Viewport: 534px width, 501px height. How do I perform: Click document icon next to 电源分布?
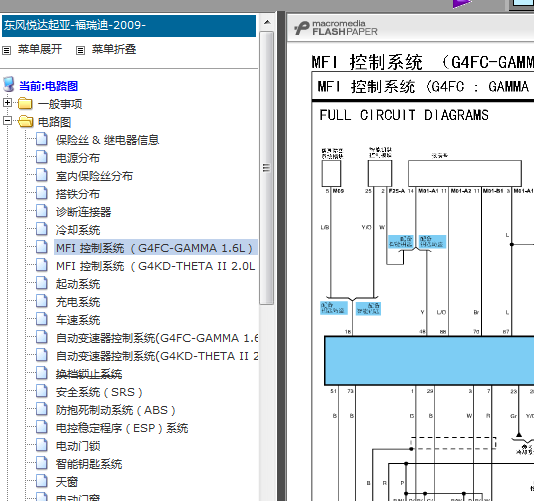pyautogui.click(x=42, y=157)
